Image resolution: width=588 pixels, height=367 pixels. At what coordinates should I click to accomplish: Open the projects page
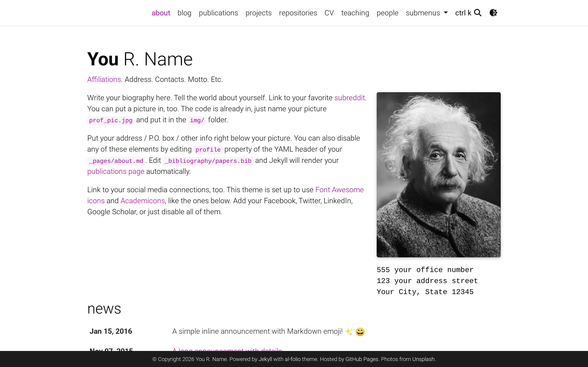[259, 13]
